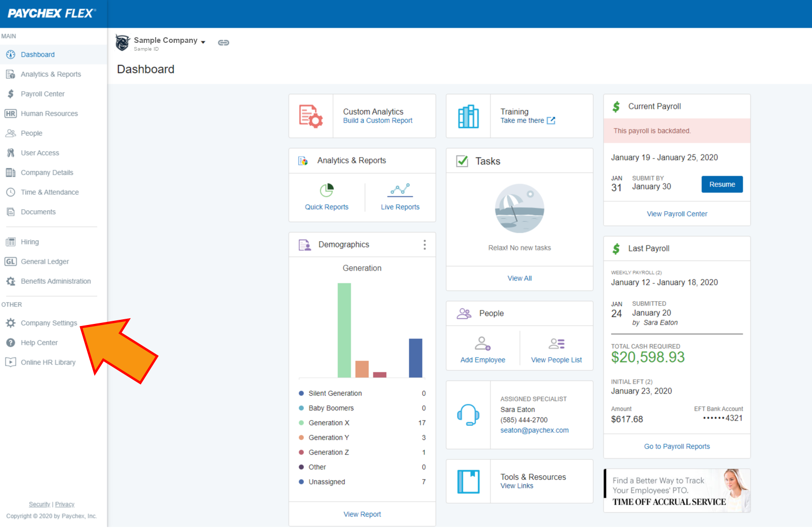Click the Company Settings gear icon
This screenshot has width=812, height=528.
point(10,323)
